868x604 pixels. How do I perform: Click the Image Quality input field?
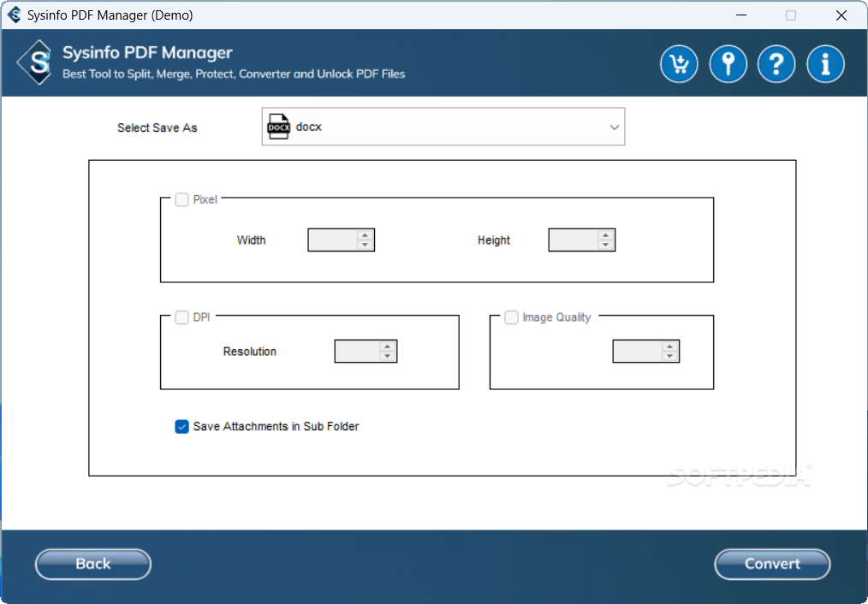point(638,352)
